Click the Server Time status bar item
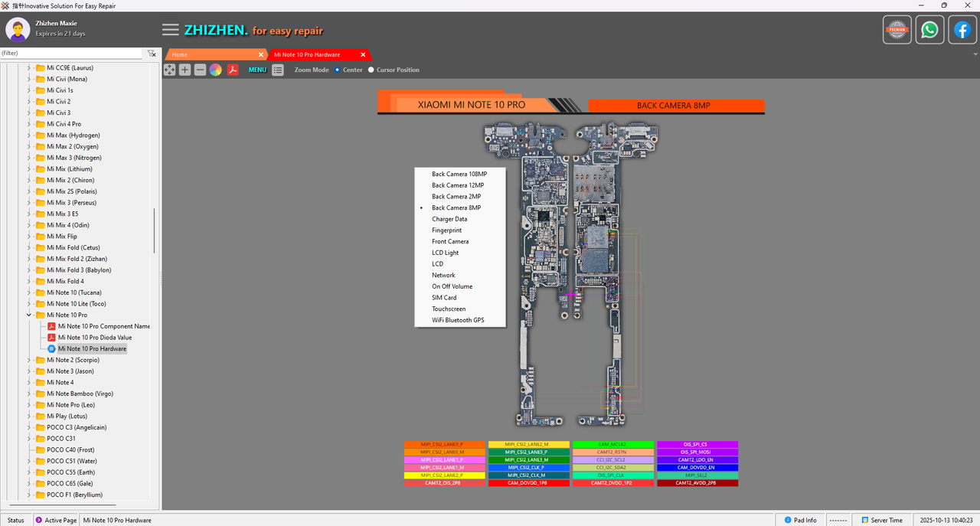980x526 pixels. (881, 520)
